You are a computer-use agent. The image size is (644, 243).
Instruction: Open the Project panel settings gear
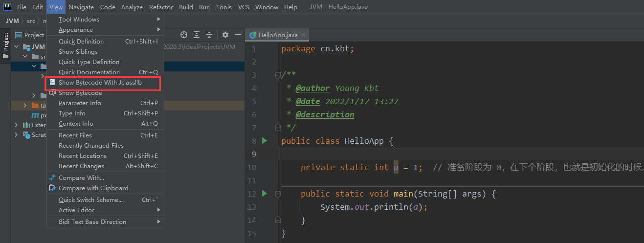coord(225,35)
